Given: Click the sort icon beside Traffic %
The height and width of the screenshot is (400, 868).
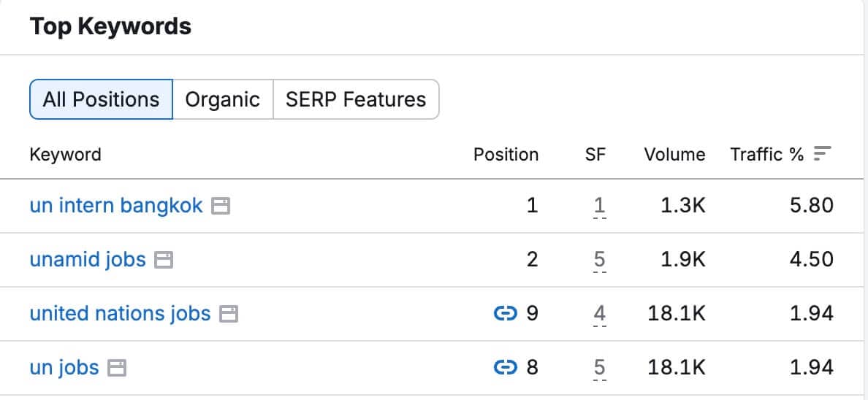Looking at the screenshot, I should pos(823,154).
